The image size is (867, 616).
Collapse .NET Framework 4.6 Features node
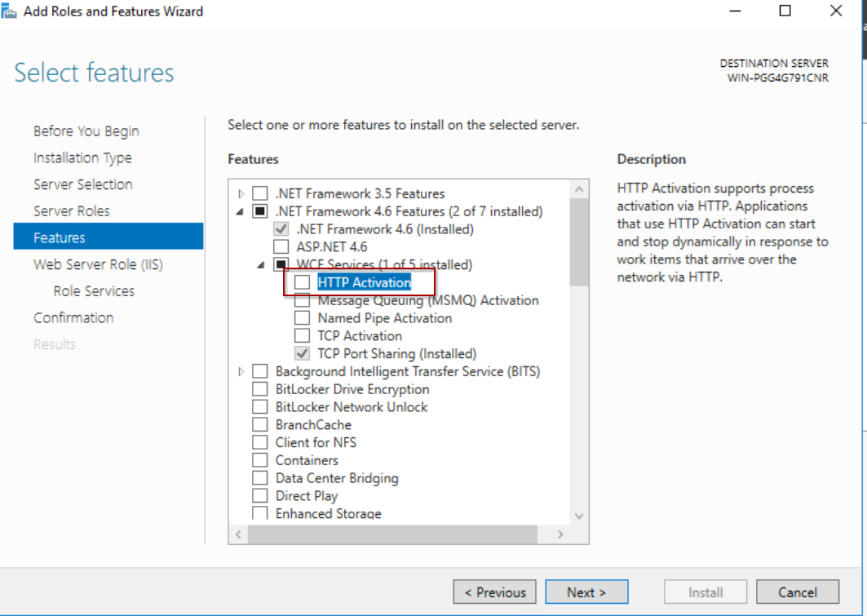tap(241, 212)
